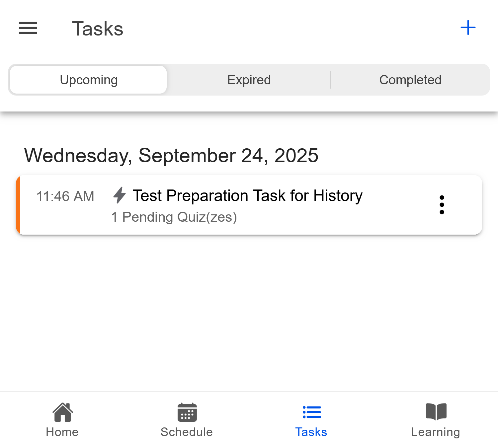Switch to the Expired tab
The height and width of the screenshot is (448, 498).
pos(249,80)
